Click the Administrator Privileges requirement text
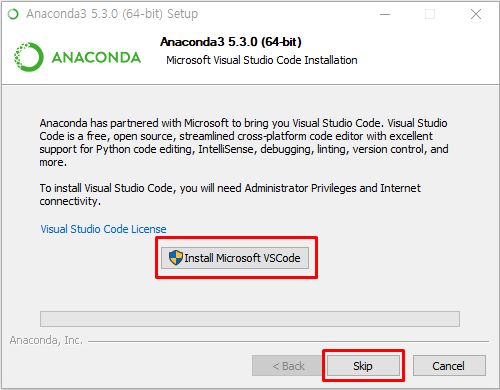The width and height of the screenshot is (500, 390). click(x=230, y=194)
